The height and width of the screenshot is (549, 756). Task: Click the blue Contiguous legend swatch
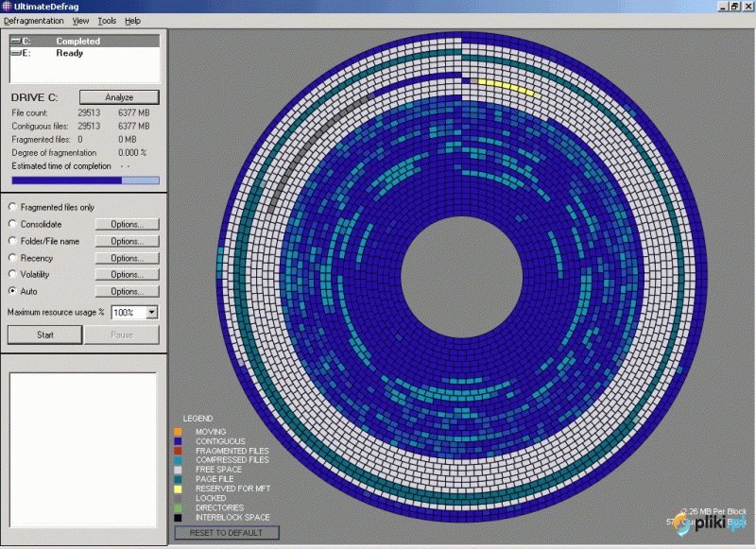[178, 441]
